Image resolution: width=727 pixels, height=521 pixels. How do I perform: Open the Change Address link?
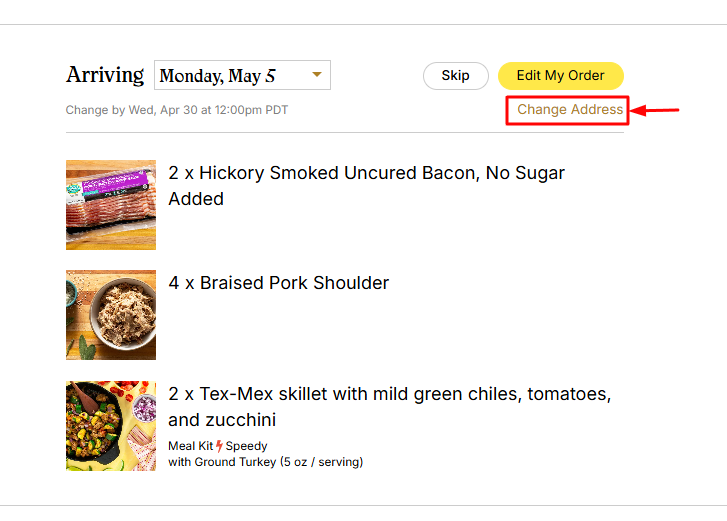(570, 109)
